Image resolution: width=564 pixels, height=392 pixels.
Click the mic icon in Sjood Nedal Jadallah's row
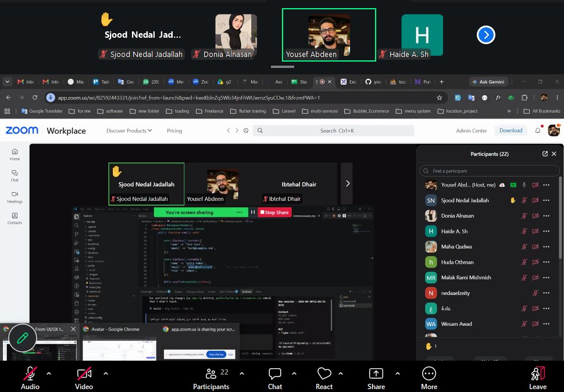(524, 200)
